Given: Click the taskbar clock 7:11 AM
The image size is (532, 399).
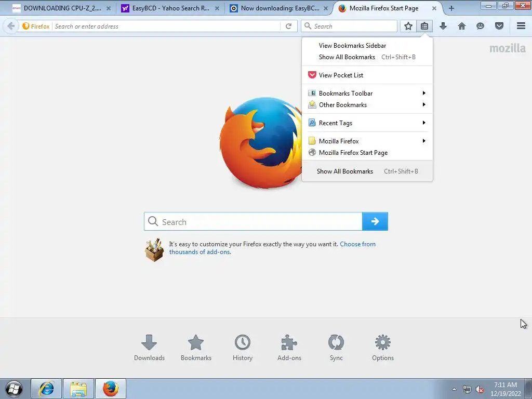Looking at the screenshot, I should 506,389.
